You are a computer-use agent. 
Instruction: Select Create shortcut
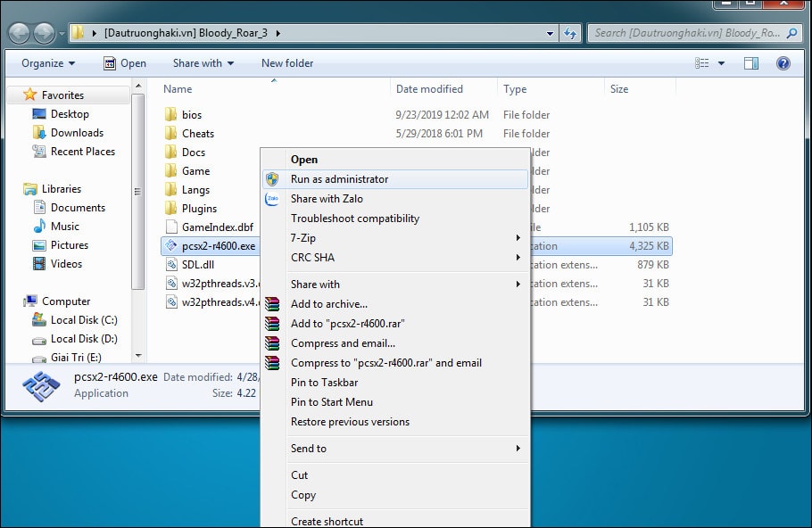(395, 521)
